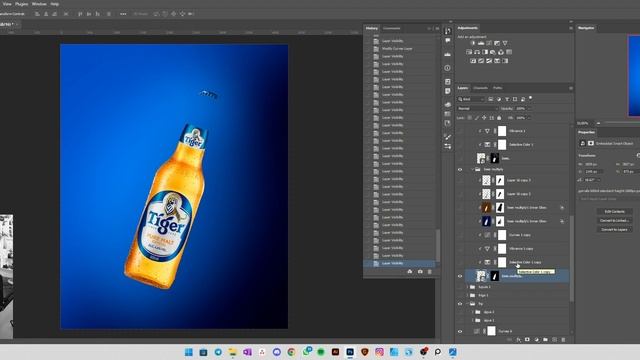Hide the Tiger multiply group
The width and height of the screenshot is (640, 360).
pyautogui.click(x=460, y=169)
